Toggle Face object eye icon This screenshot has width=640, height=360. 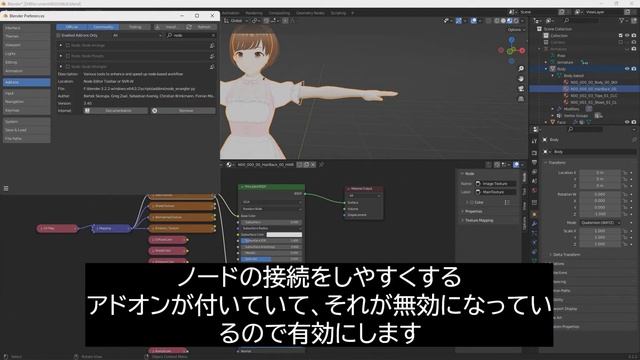click(627, 122)
